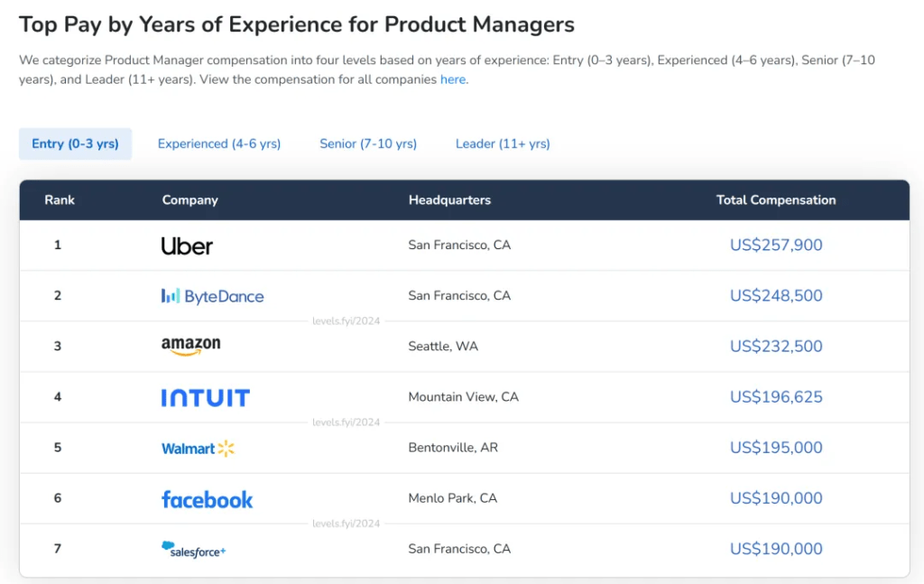Switch to Entry (0-3 yrs) tab

tap(76, 144)
